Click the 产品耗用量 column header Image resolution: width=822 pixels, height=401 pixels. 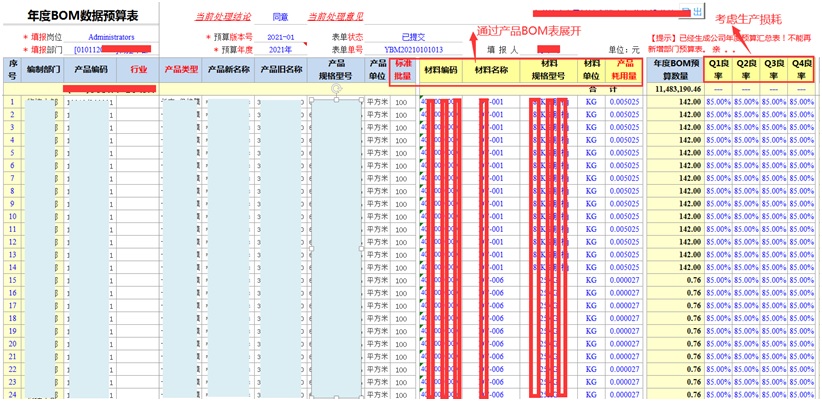point(625,69)
